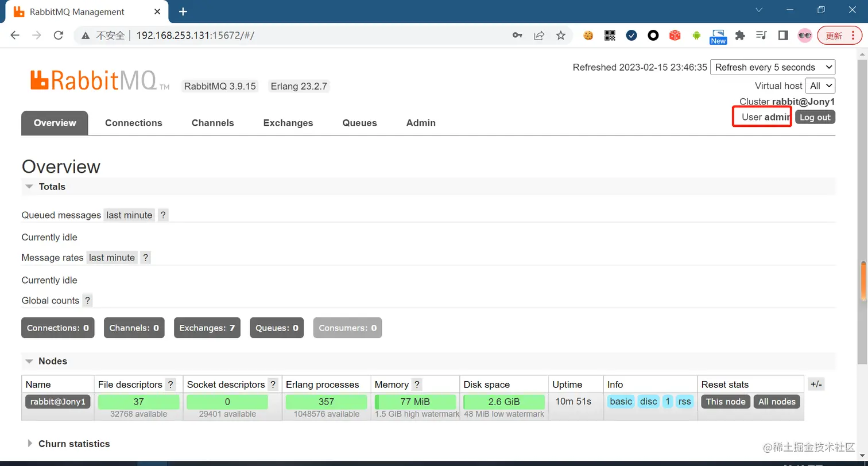868x466 pixels.
Task: Click the browser forward arrow
Action: [x=37, y=36]
